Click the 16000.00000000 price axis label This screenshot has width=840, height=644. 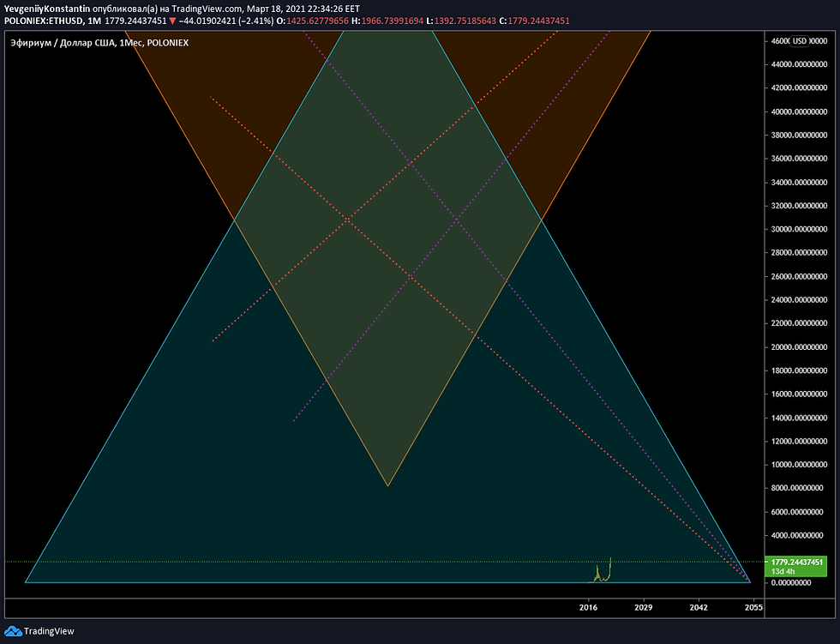click(799, 394)
